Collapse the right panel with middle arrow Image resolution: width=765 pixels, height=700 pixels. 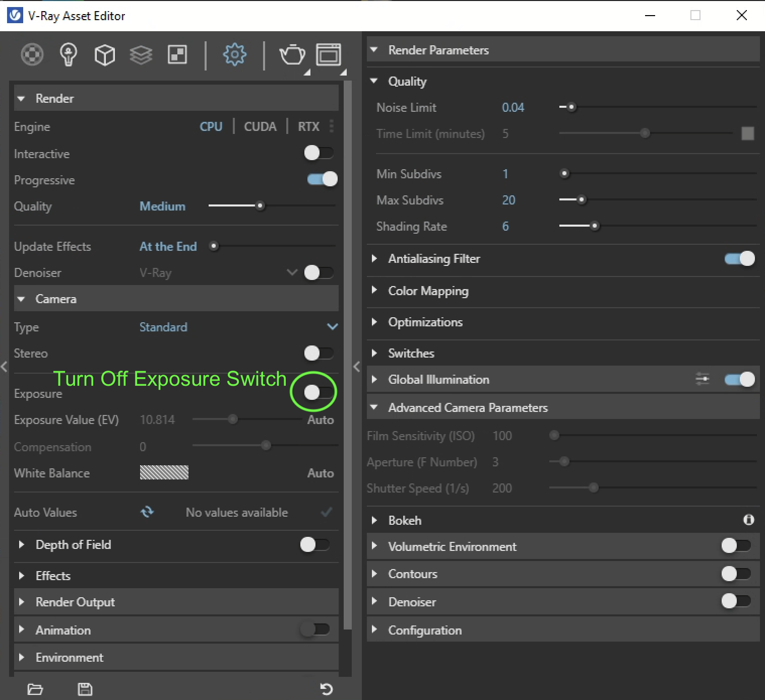(357, 367)
